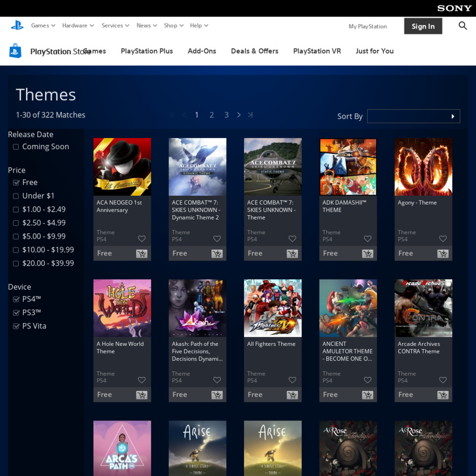Add ACA NEOGEO 1st Anniversary to cart
The height and width of the screenshot is (476, 476).
click(141, 253)
